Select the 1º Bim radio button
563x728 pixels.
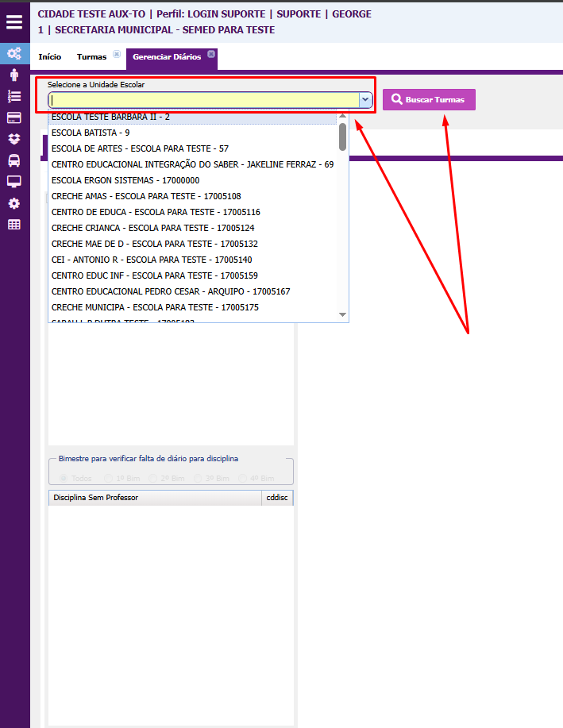[109, 479]
